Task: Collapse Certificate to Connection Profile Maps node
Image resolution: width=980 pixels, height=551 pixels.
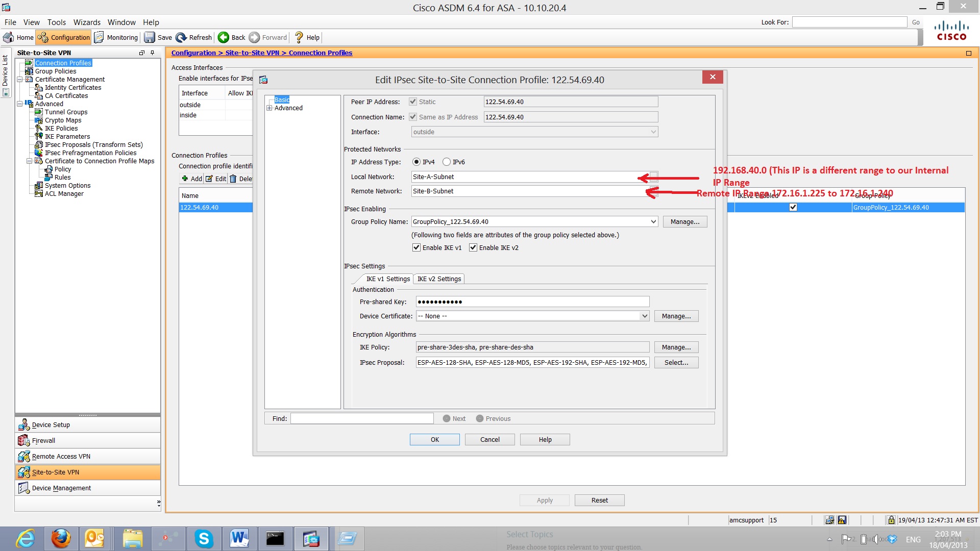Action: (29, 161)
